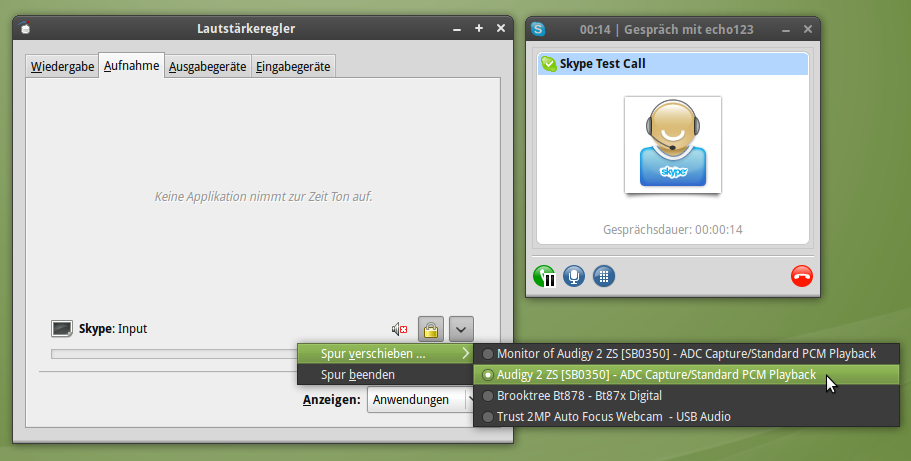Hold the Skype call with pause button
This screenshot has width=911, height=461.
coord(545,277)
